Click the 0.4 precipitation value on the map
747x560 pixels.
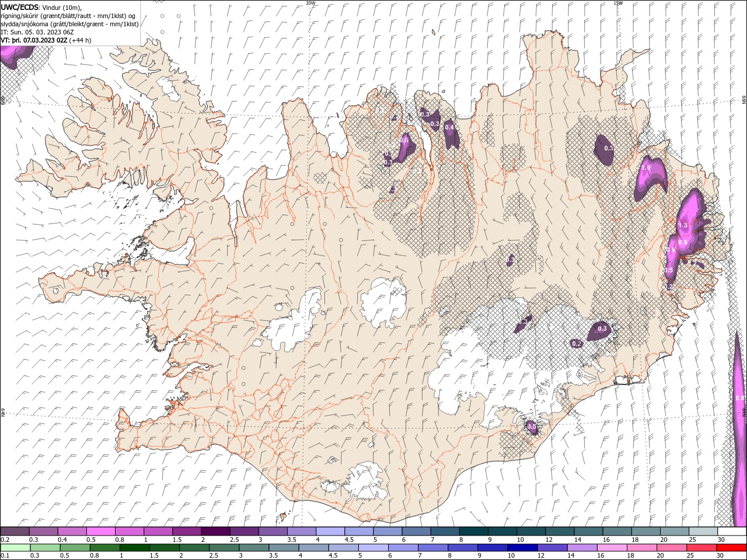point(449,127)
